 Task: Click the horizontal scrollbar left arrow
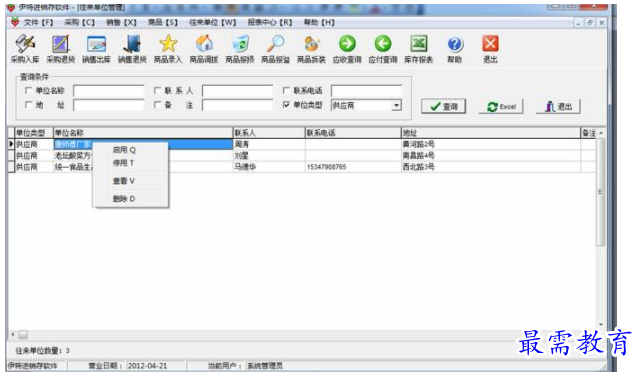click(13, 335)
